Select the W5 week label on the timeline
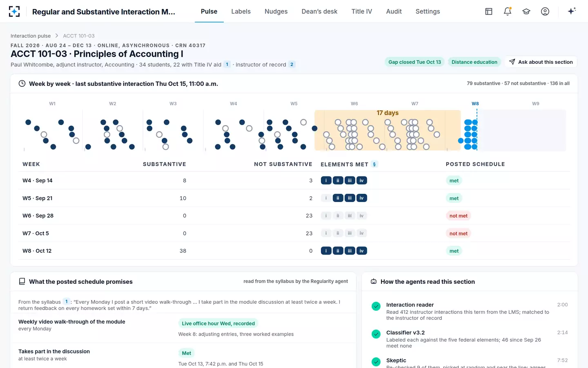The image size is (588, 368). [294, 104]
